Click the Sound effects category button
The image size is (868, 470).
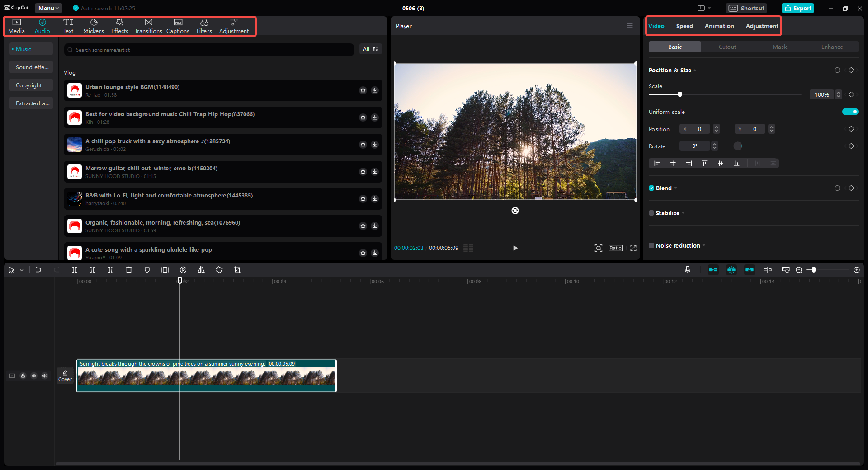(x=31, y=67)
